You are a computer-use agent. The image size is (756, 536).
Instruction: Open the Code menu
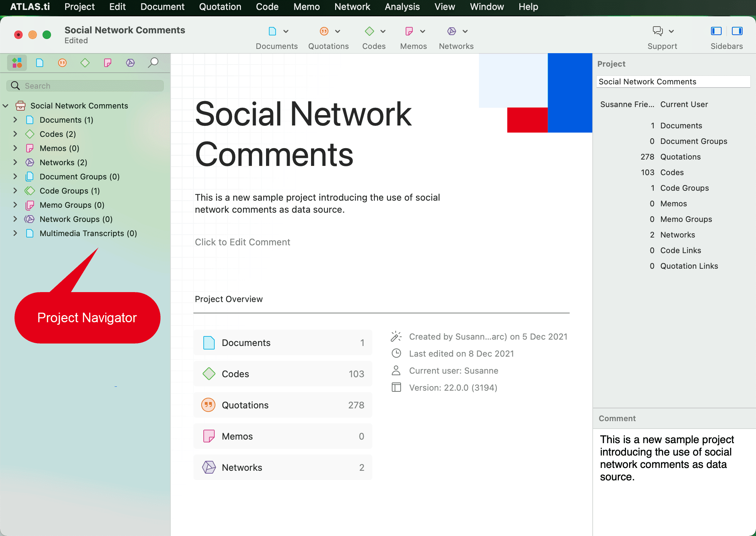(x=267, y=7)
